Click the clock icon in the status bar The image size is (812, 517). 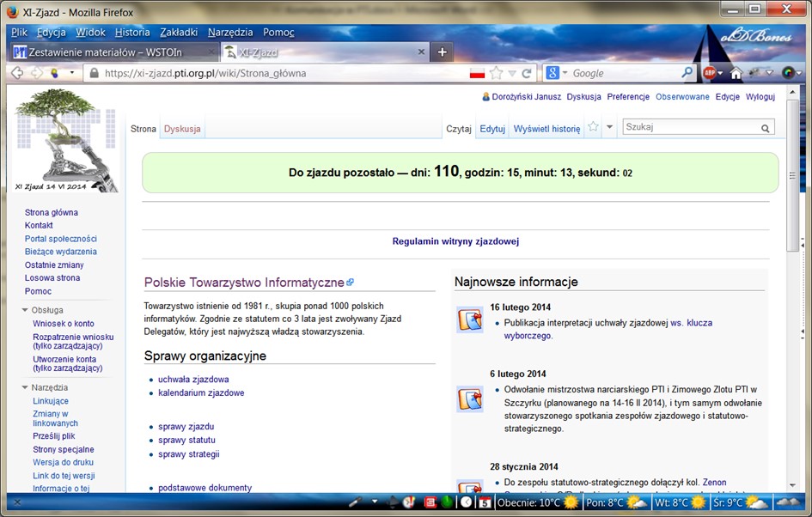[x=466, y=502]
